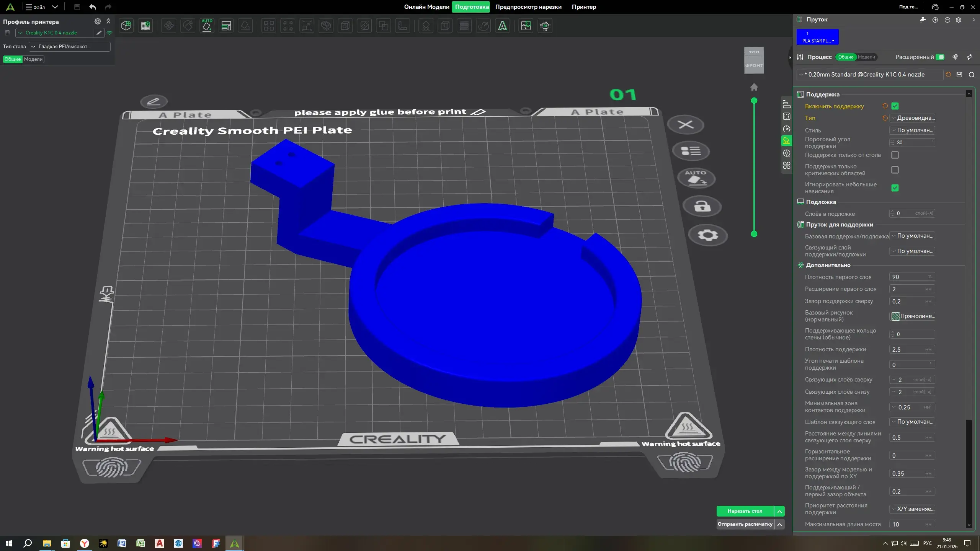Click the plate name edit pencil icon

click(x=154, y=101)
